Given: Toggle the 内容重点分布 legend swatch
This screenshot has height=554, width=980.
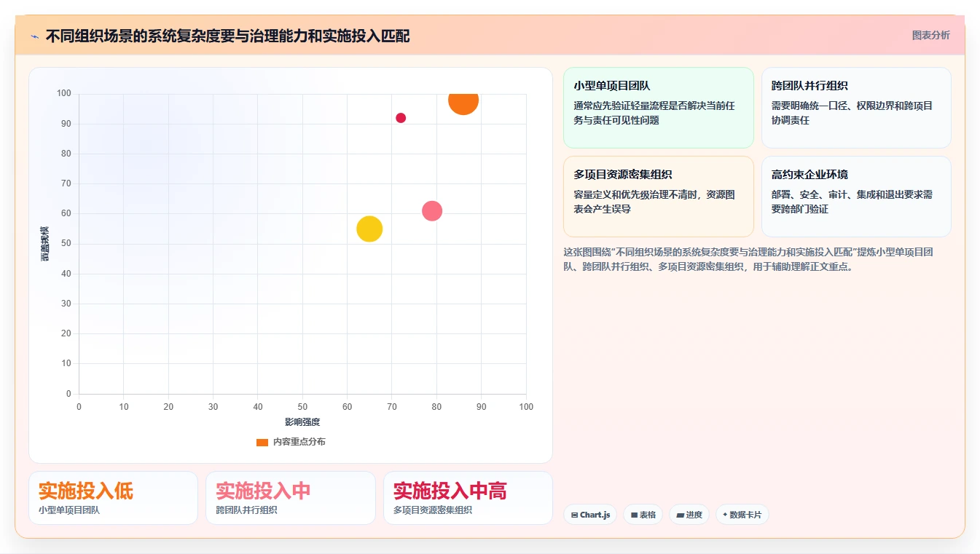Looking at the screenshot, I should tap(262, 442).
